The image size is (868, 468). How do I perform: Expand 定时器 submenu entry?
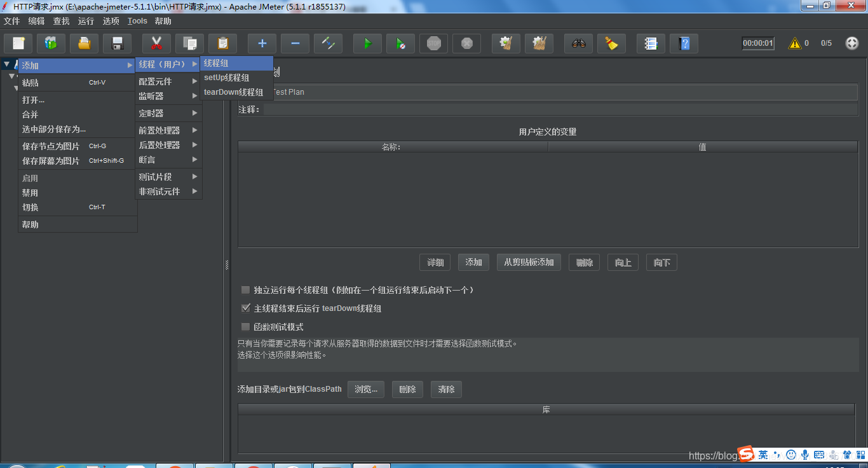[x=168, y=113]
